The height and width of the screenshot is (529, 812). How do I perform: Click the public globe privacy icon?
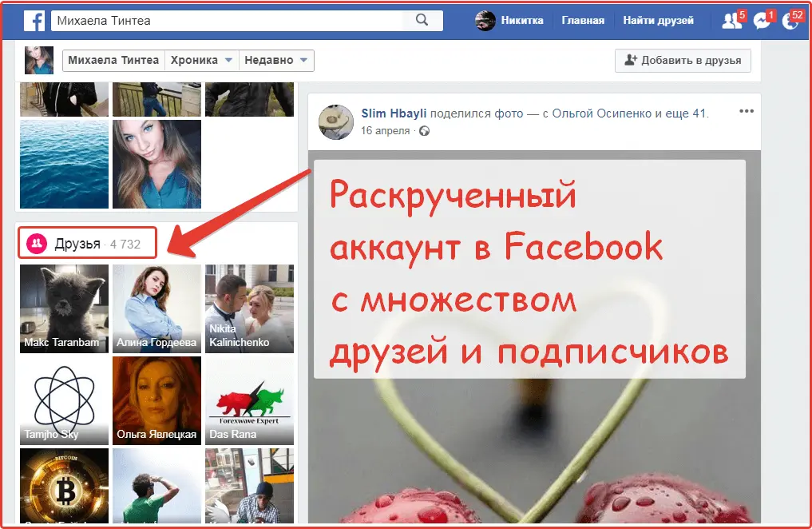[x=424, y=131]
